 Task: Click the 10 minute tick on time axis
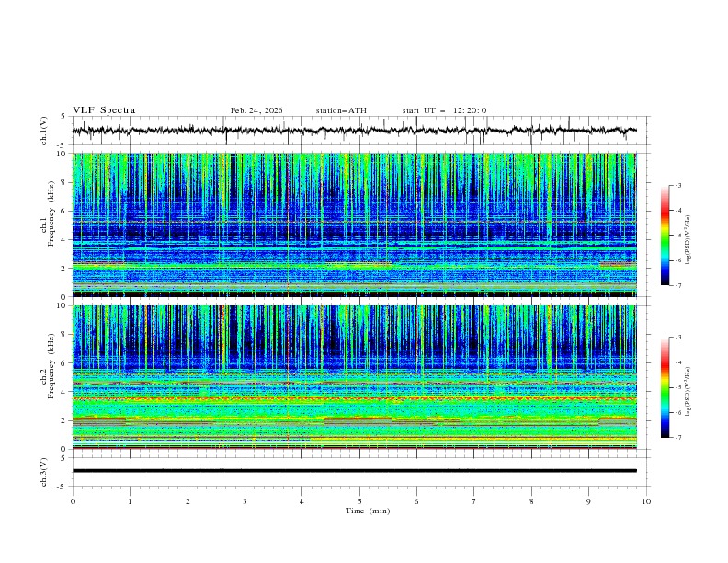(x=646, y=500)
